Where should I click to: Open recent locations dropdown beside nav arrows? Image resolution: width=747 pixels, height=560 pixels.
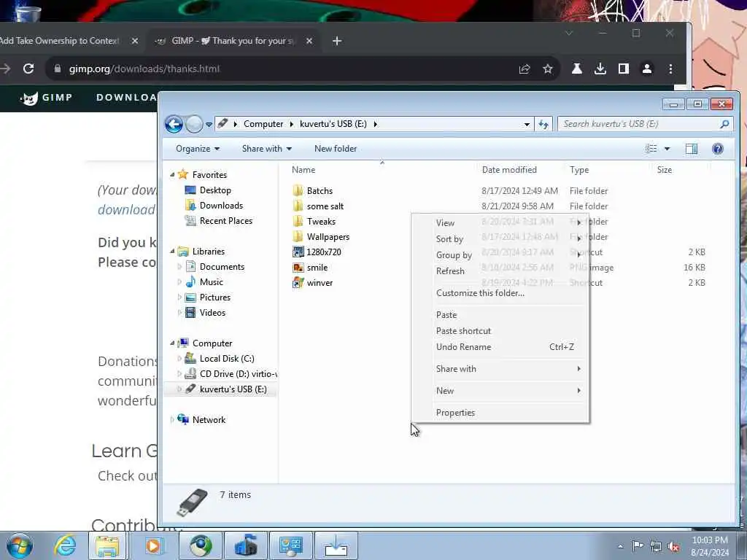click(x=209, y=124)
